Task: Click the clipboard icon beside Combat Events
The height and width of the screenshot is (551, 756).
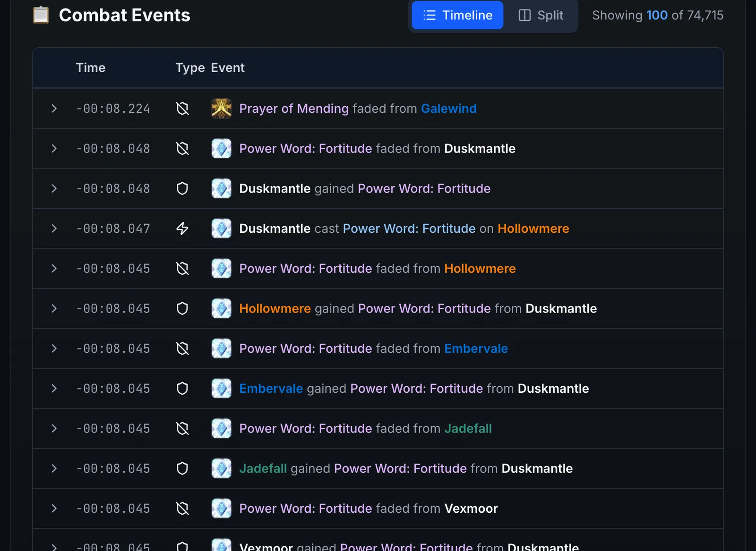Action: click(41, 15)
